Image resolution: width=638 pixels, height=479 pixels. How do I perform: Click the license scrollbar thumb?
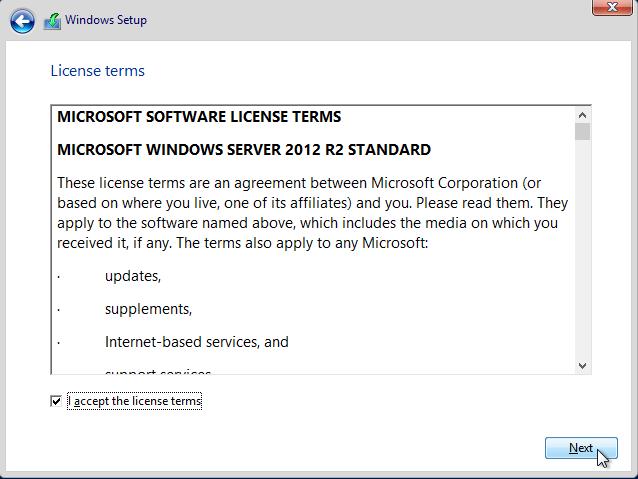pos(582,132)
